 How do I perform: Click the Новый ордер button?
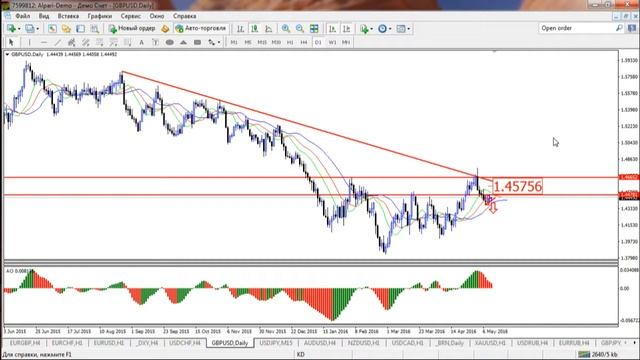(x=132, y=29)
